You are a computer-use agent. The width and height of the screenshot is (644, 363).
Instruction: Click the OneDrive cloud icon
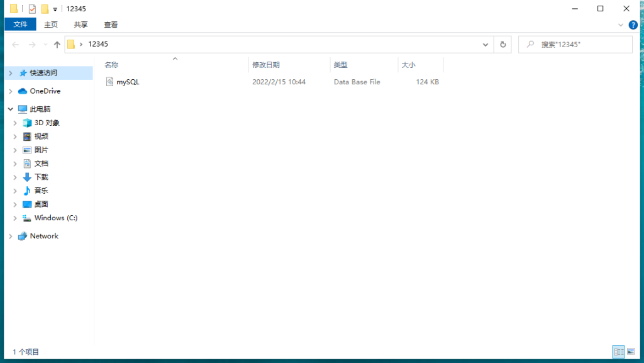23,91
